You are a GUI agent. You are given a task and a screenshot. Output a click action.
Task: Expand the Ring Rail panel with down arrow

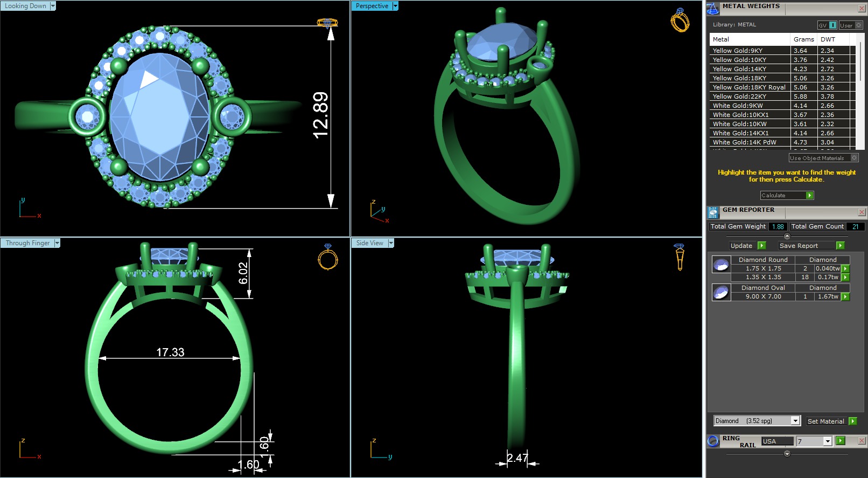click(x=787, y=454)
